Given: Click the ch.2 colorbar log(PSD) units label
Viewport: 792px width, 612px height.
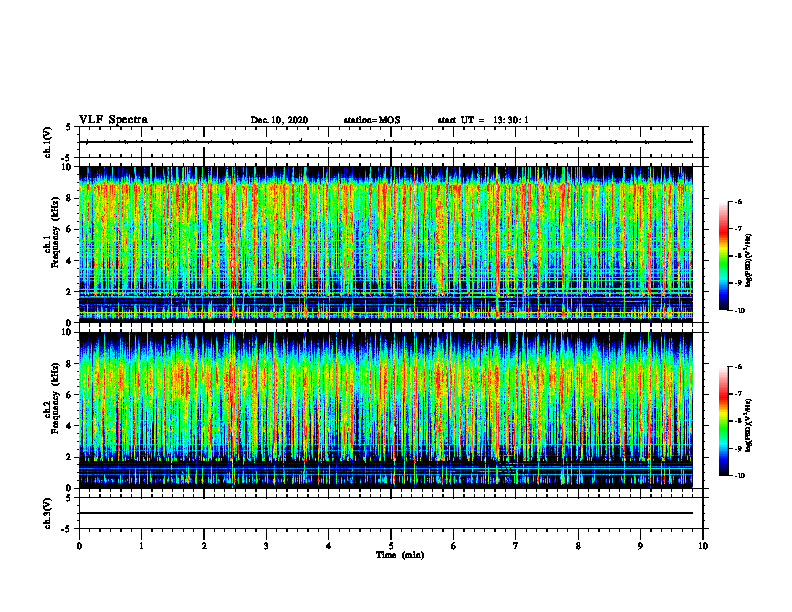Looking at the screenshot, I should [750, 426].
